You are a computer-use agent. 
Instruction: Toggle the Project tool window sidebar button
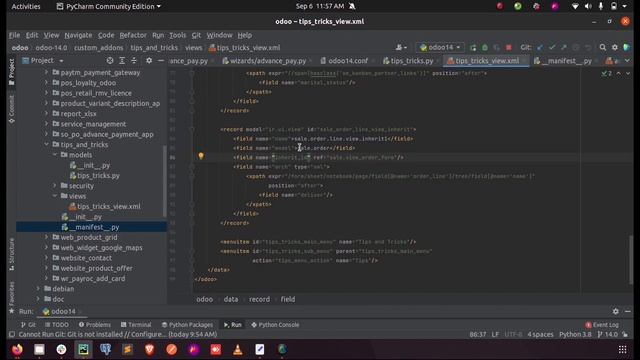click(11, 72)
